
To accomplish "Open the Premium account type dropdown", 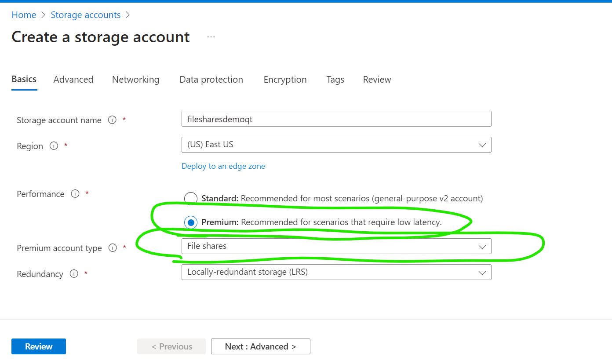I will 336,246.
